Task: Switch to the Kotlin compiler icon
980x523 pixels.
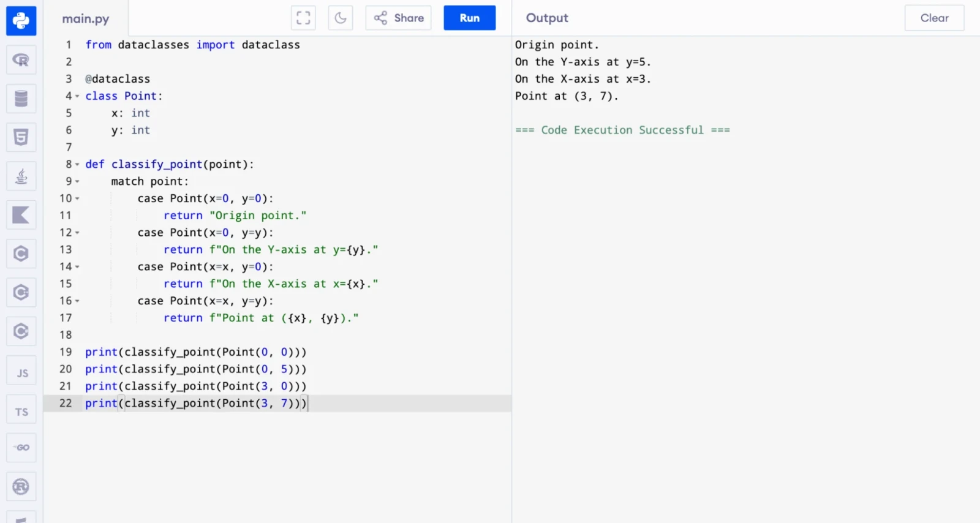Action: 21,215
